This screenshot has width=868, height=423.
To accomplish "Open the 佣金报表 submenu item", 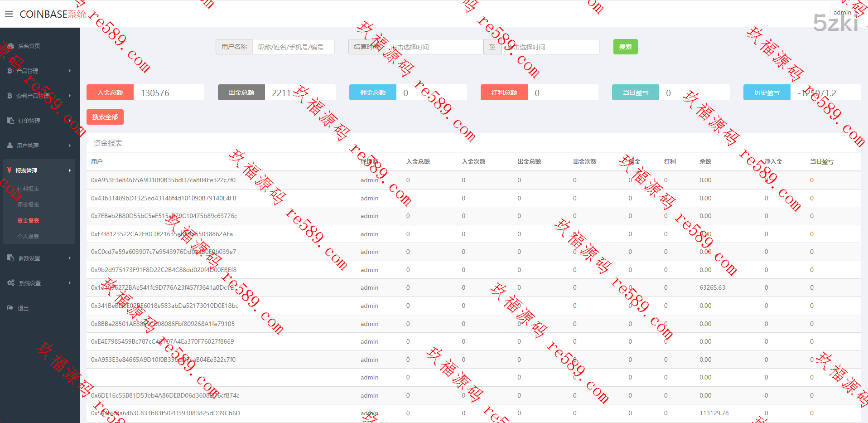I will pyautogui.click(x=28, y=205).
